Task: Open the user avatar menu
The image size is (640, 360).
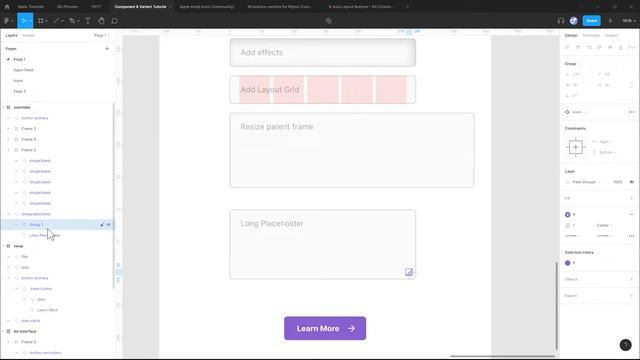Action: (573, 21)
